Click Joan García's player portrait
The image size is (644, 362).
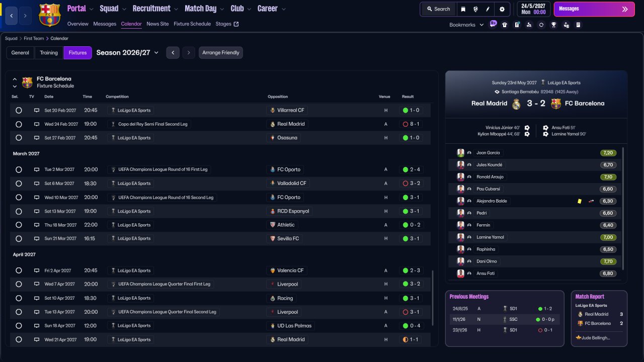click(460, 153)
